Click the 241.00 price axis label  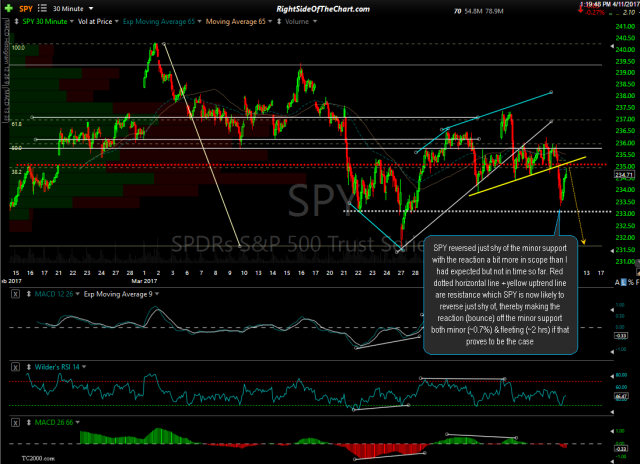point(625,27)
